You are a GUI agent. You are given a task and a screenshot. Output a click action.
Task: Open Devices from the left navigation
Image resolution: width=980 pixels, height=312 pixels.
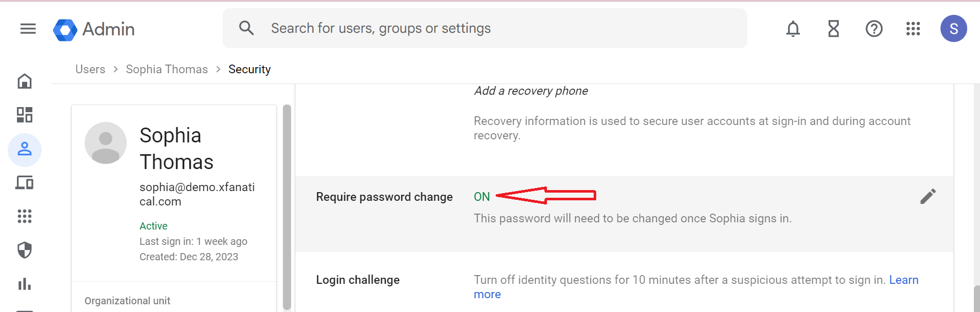pyautogui.click(x=24, y=182)
